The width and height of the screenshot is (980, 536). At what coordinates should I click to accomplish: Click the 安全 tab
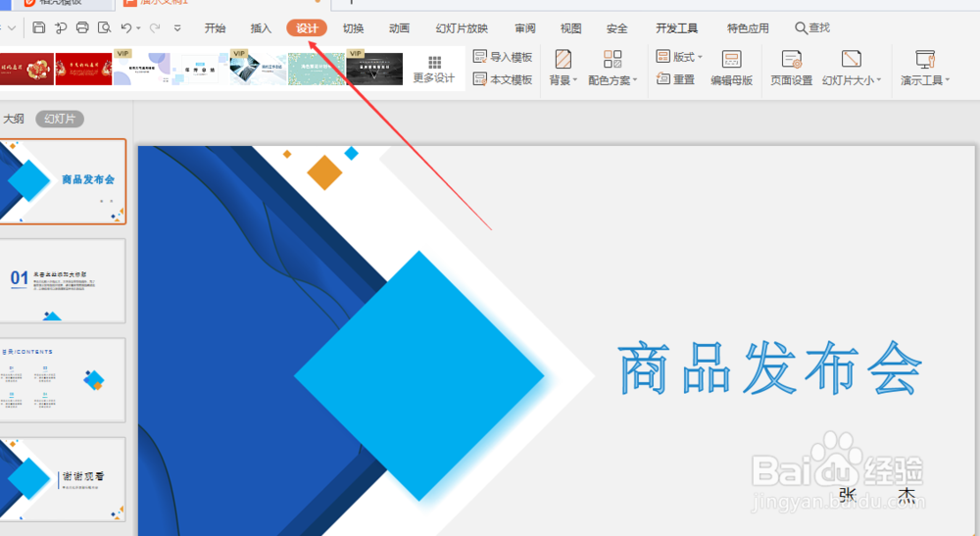[x=616, y=28]
